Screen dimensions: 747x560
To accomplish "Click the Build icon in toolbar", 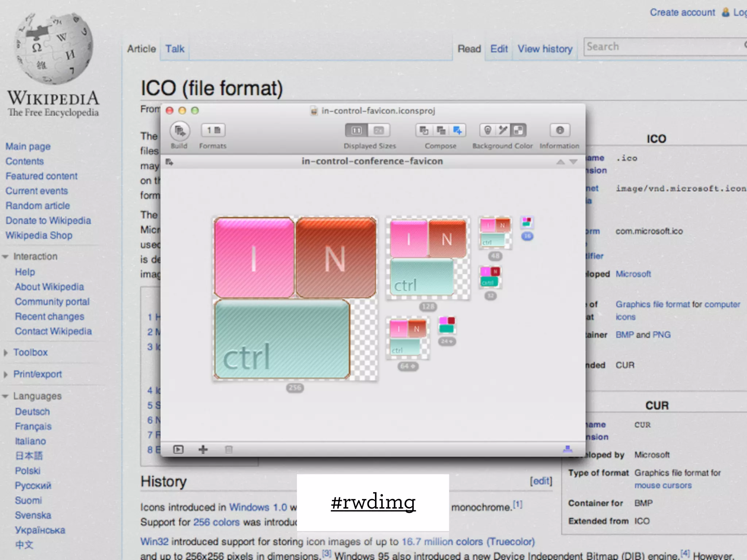I will click(x=179, y=131).
